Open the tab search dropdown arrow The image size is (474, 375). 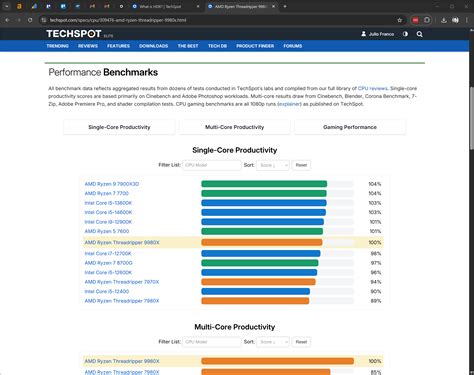tap(7, 6)
